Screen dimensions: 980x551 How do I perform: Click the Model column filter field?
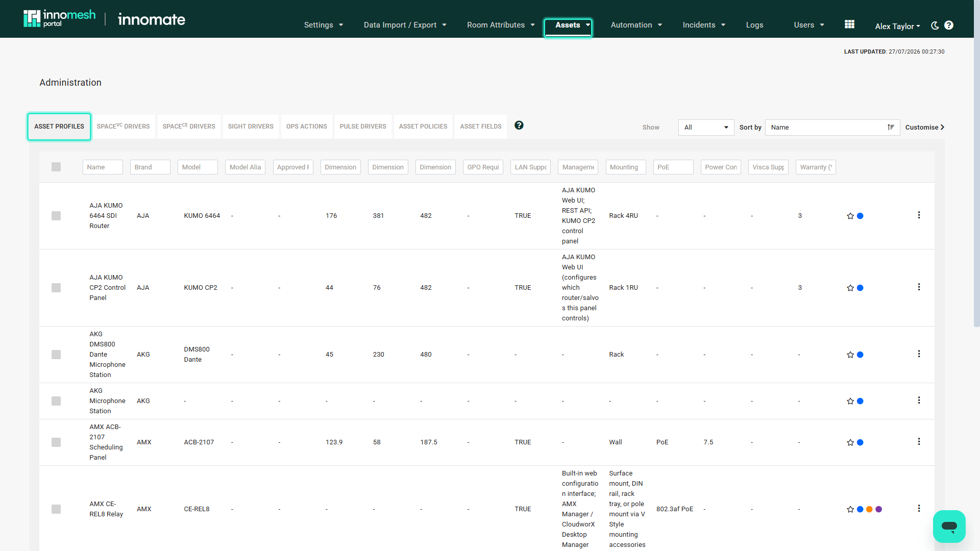click(198, 167)
